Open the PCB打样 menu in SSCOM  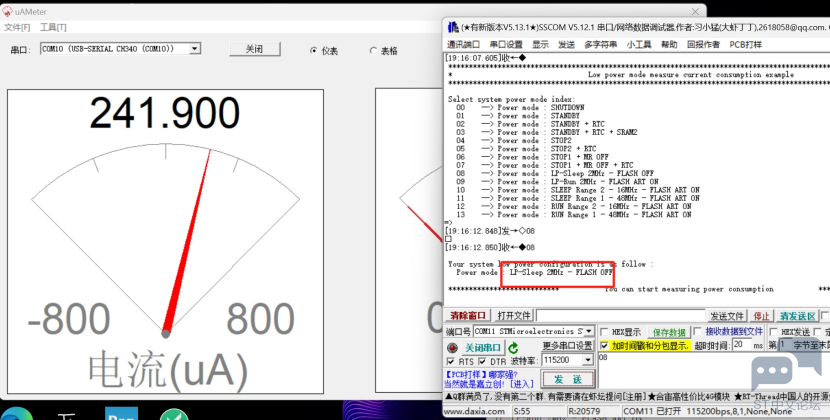click(x=746, y=44)
